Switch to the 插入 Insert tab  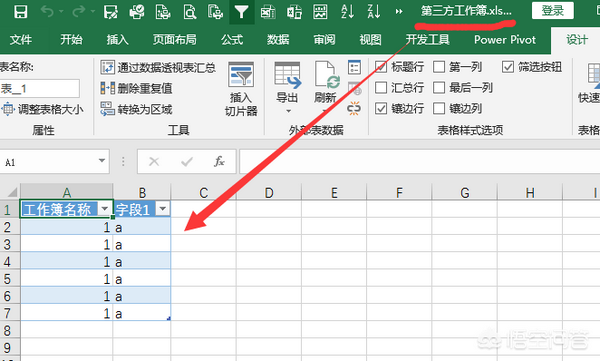click(x=117, y=40)
